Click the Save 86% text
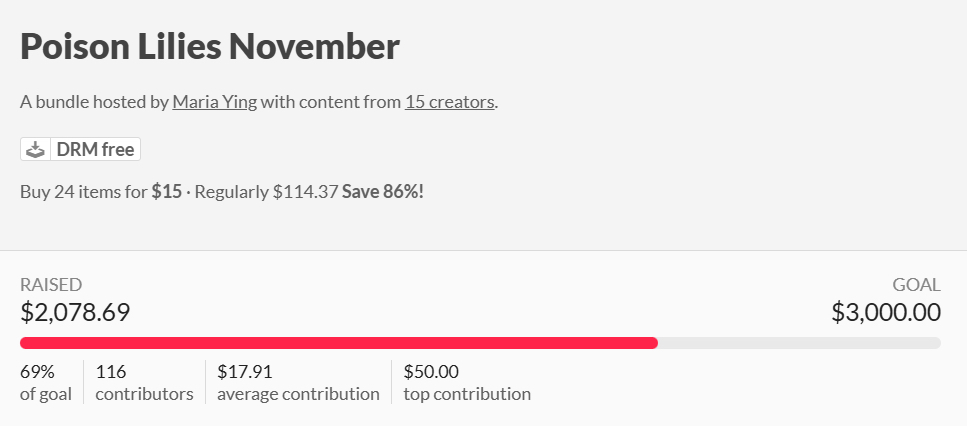This screenshot has height=426, width=967. click(x=382, y=191)
